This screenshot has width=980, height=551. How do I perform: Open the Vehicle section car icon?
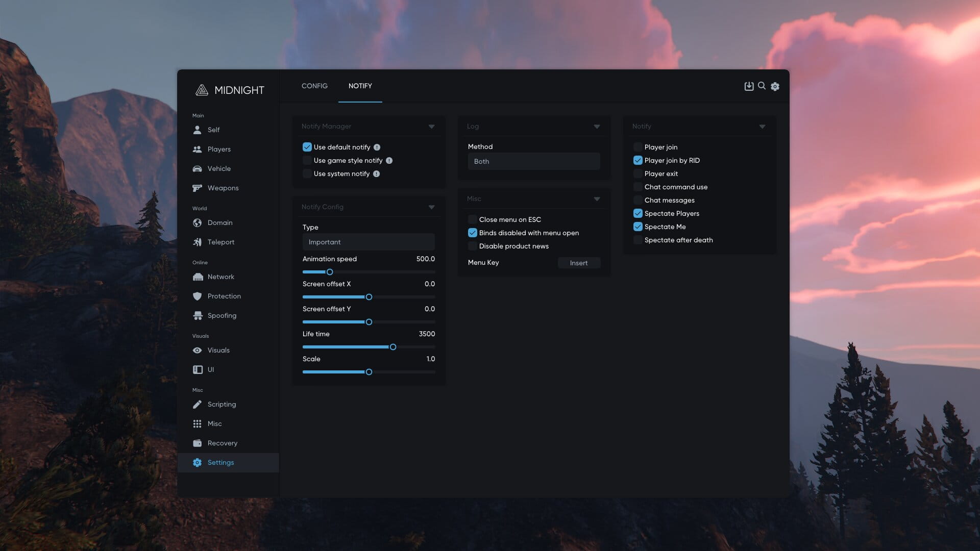(197, 169)
